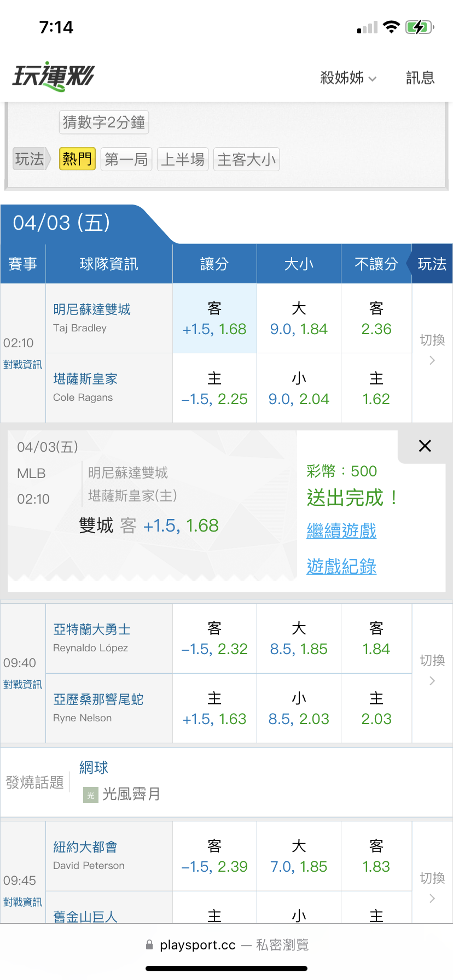The height and width of the screenshot is (980, 453).
Task: Toggle the Royals 主 1.62 moneyline bet
Action: click(376, 388)
